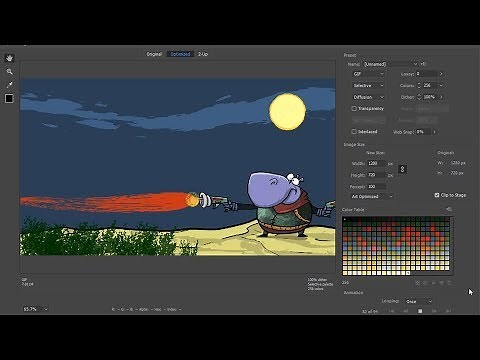Image resolution: width=480 pixels, height=360 pixels.
Task: Switch to the Optimized tab
Action: (x=180, y=54)
